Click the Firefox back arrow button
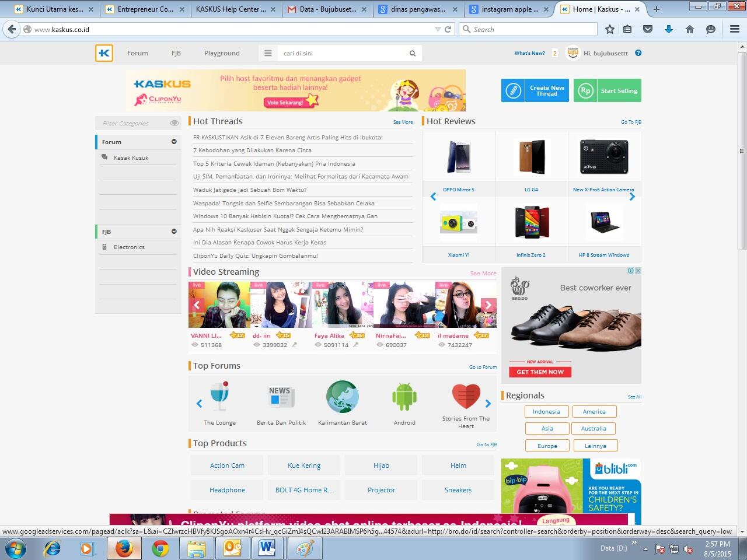This screenshot has width=747, height=560. point(12,29)
